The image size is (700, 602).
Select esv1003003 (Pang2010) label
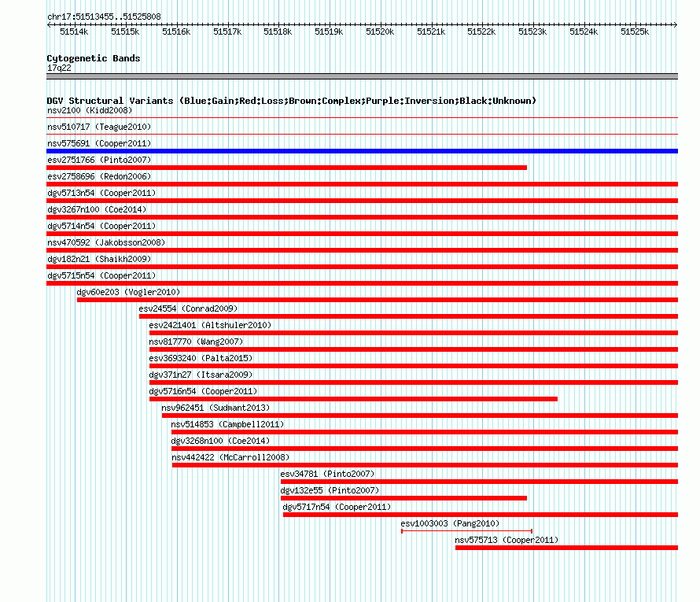pyautogui.click(x=450, y=523)
